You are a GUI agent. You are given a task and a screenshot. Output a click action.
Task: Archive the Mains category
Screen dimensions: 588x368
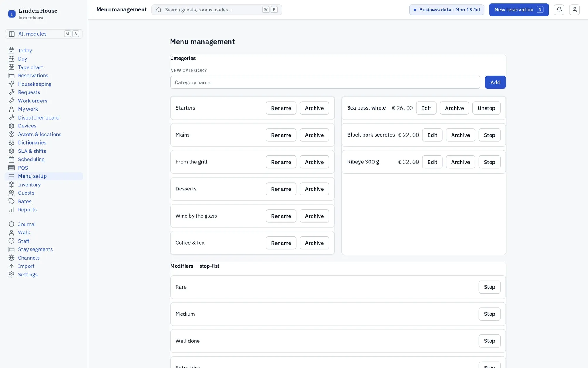(314, 135)
